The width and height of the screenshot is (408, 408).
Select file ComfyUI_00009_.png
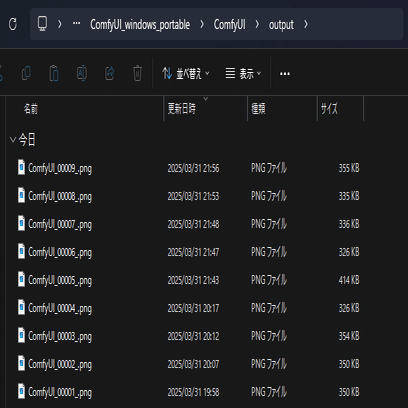(x=188, y=168)
